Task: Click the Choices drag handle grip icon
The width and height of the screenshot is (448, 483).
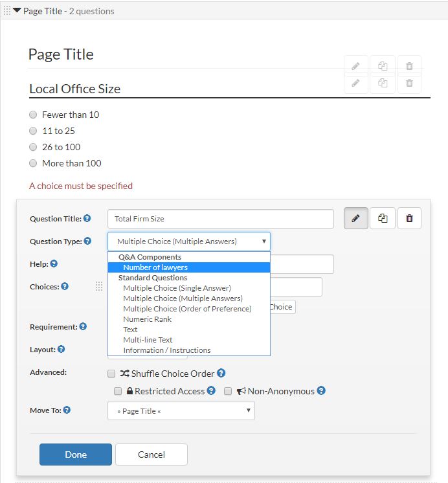Action: pos(99,286)
